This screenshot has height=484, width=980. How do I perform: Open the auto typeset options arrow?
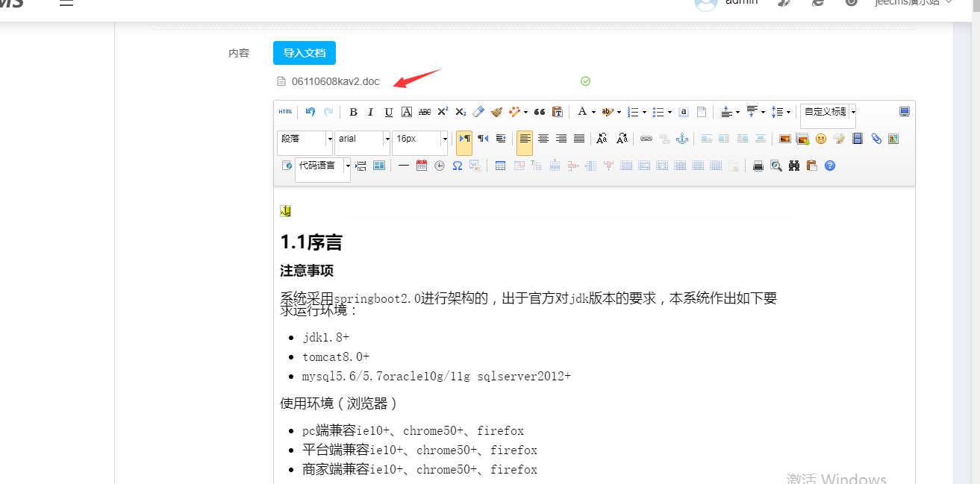click(x=525, y=112)
